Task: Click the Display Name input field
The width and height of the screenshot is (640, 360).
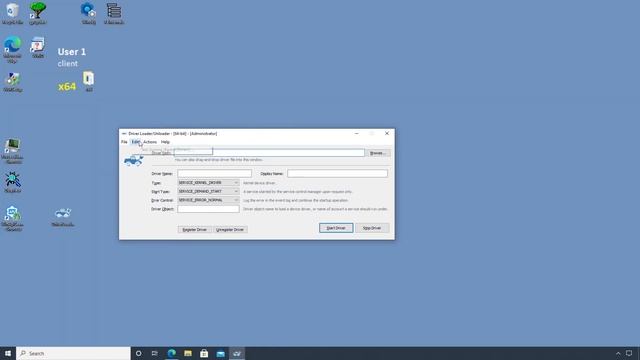Action: (x=337, y=173)
